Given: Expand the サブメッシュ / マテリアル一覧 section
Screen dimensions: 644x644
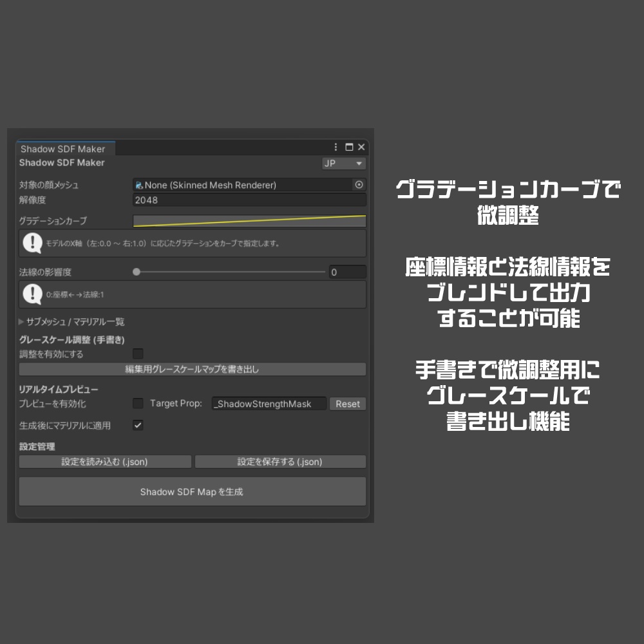Looking at the screenshot, I should [21, 321].
